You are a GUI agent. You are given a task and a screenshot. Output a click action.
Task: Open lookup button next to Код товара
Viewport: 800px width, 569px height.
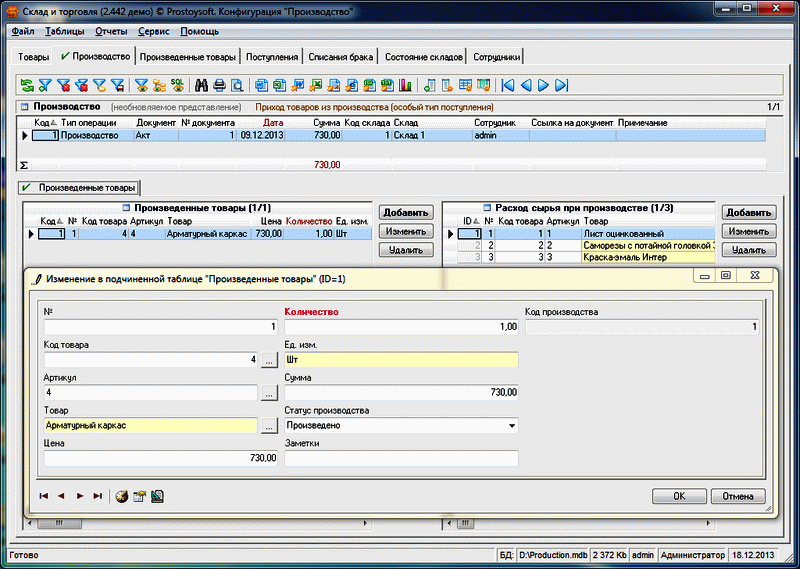click(x=269, y=360)
